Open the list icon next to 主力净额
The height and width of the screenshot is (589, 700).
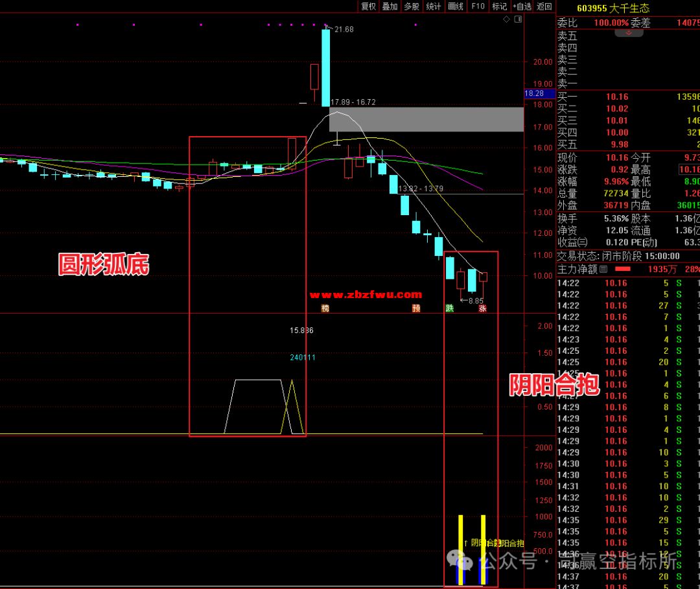tap(603, 269)
